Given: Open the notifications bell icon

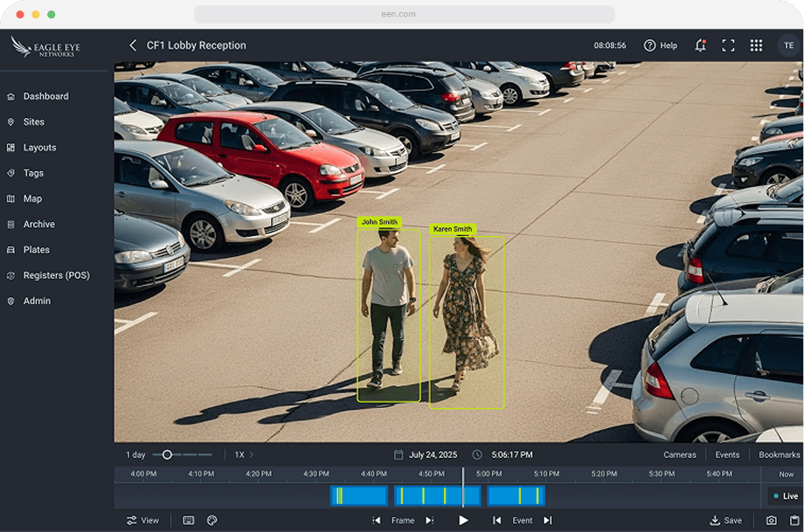Looking at the screenshot, I should point(700,45).
